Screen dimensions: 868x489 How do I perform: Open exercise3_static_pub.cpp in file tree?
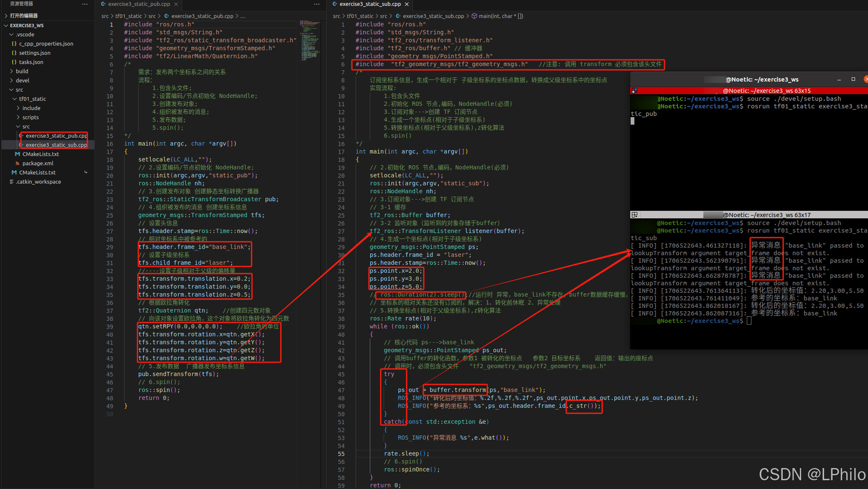click(x=56, y=136)
